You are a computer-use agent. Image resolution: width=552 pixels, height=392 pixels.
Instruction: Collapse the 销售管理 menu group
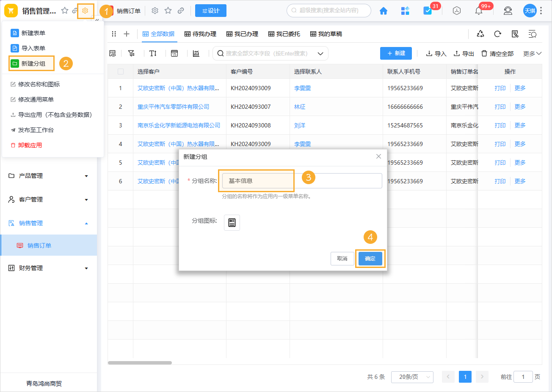tap(48, 223)
